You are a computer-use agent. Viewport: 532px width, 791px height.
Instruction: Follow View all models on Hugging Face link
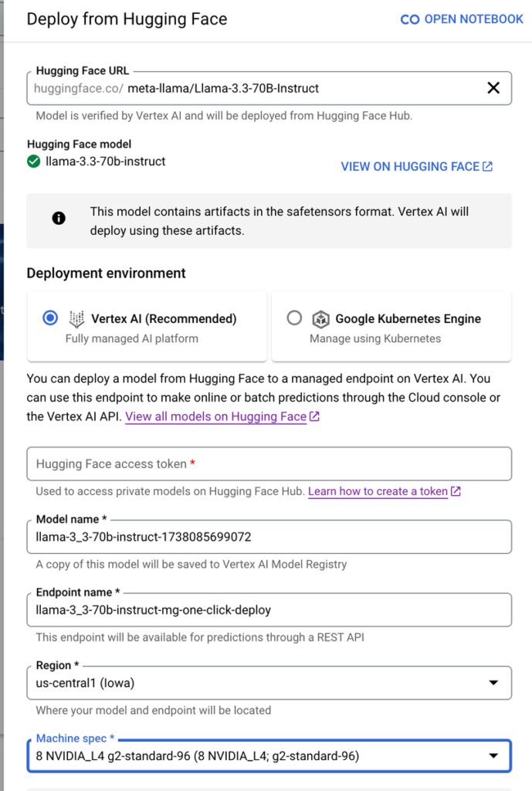point(215,416)
